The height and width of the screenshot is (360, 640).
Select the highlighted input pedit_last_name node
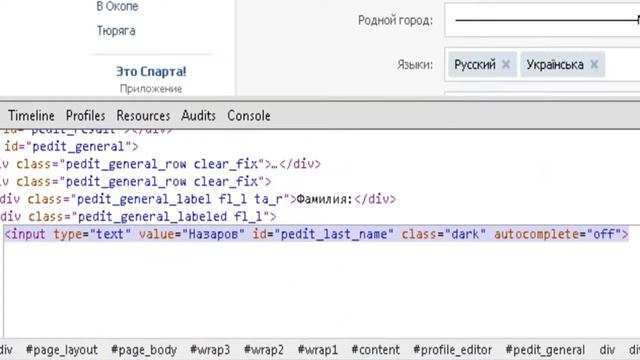316,234
